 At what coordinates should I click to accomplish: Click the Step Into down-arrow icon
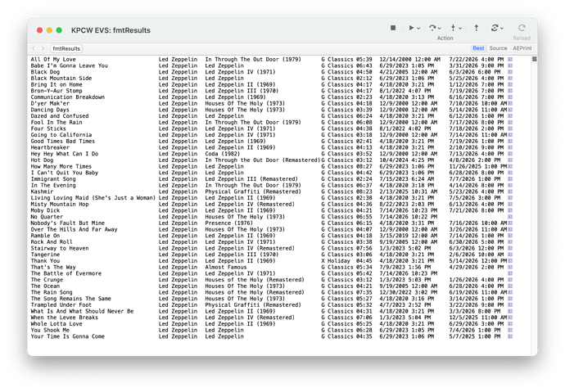tap(453, 28)
